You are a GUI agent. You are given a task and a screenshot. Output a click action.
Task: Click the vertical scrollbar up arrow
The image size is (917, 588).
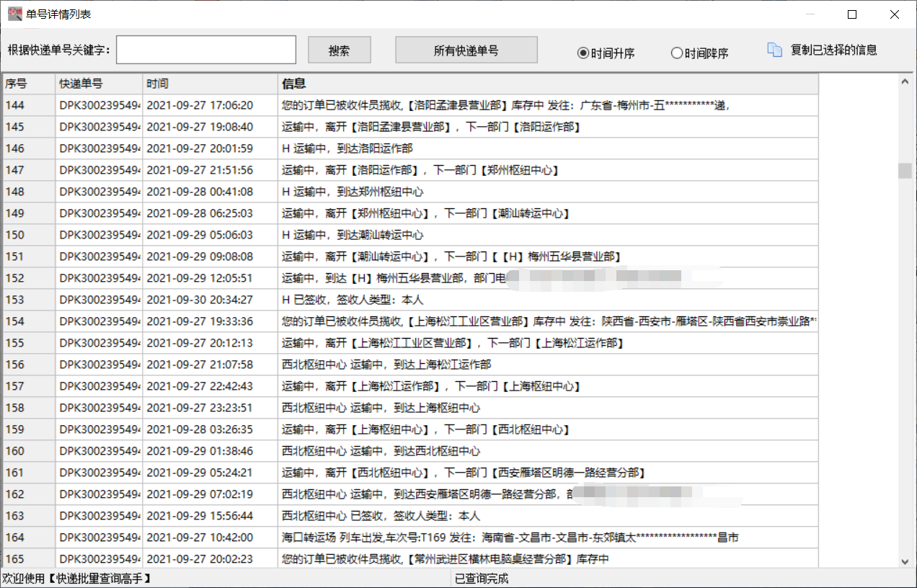[x=905, y=83]
